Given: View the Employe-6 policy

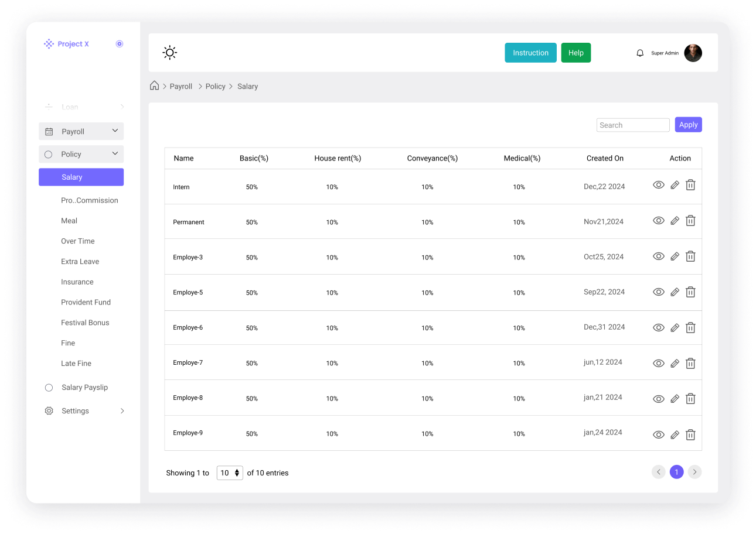Looking at the screenshot, I should pos(659,328).
